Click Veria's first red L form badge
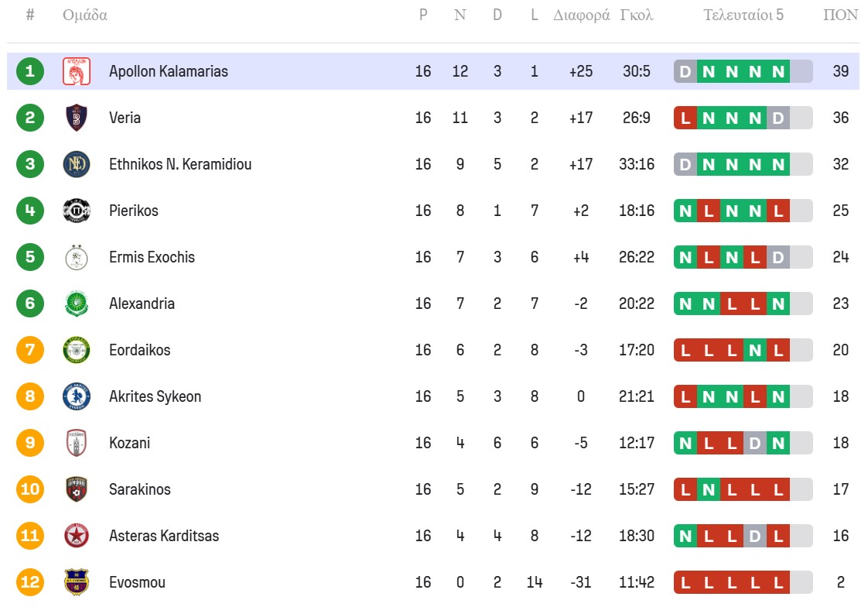 click(685, 118)
